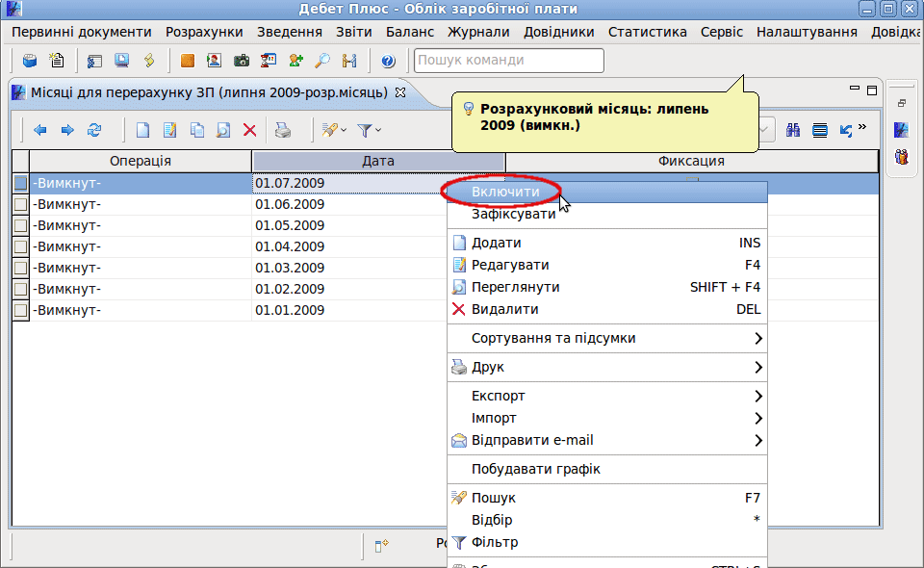Go forward with the blue right arrow
Viewport: 924px width, 568px height.
67,130
